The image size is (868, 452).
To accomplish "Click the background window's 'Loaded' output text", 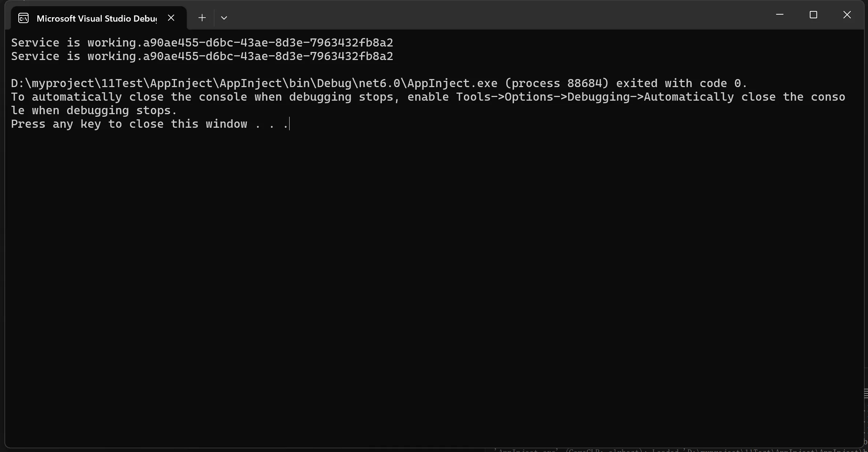I will click(x=665, y=450).
